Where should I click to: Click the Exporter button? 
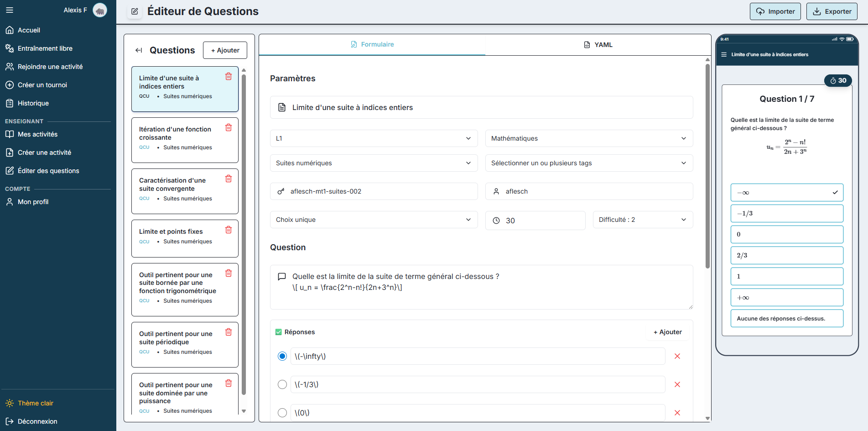(832, 11)
